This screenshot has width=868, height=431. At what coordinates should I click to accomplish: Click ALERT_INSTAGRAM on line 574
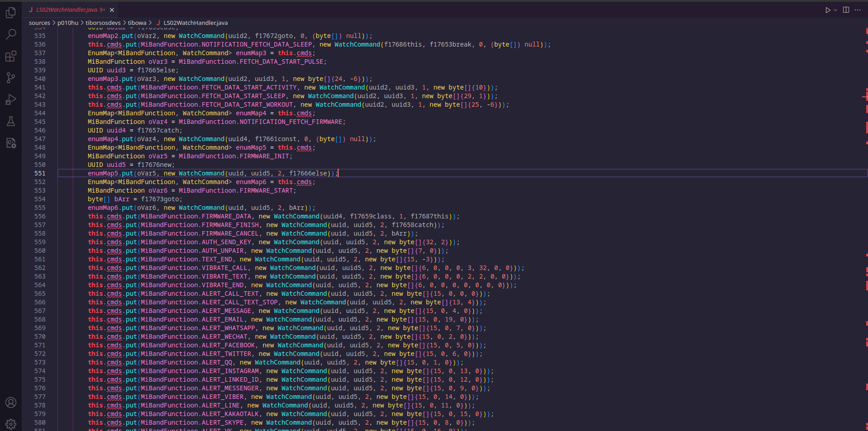click(x=230, y=371)
